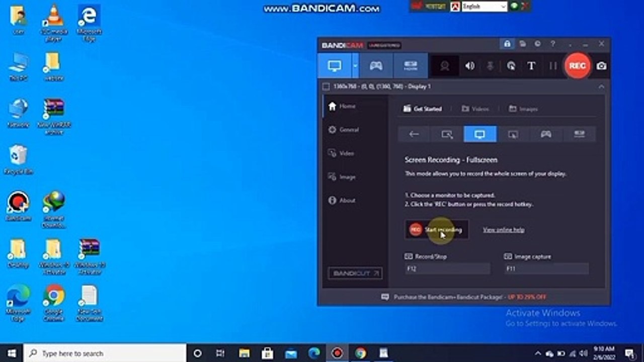Select the Game Recording mode gamepad
Viewport: 644px width, 362px height.
point(376,66)
